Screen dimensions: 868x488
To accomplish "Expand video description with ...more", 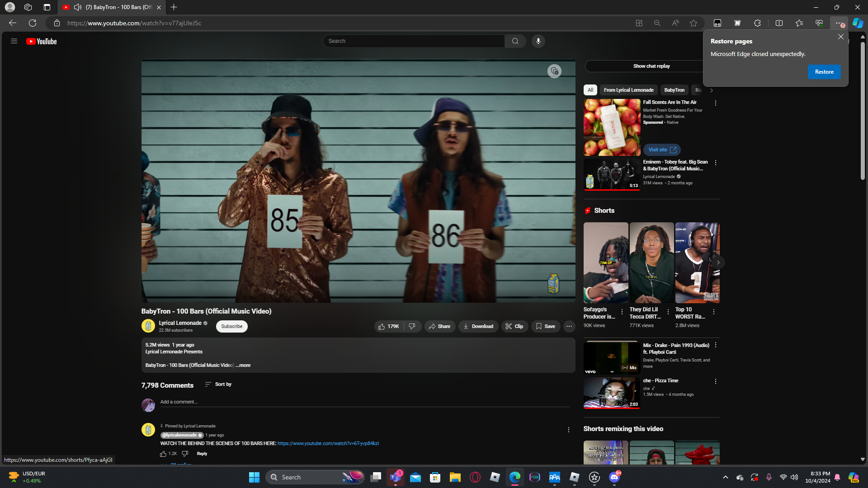I will pos(243,365).
